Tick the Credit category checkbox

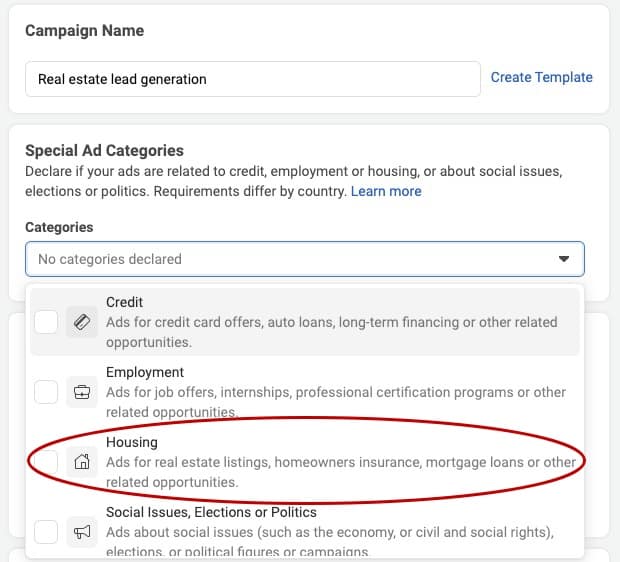tap(46, 322)
